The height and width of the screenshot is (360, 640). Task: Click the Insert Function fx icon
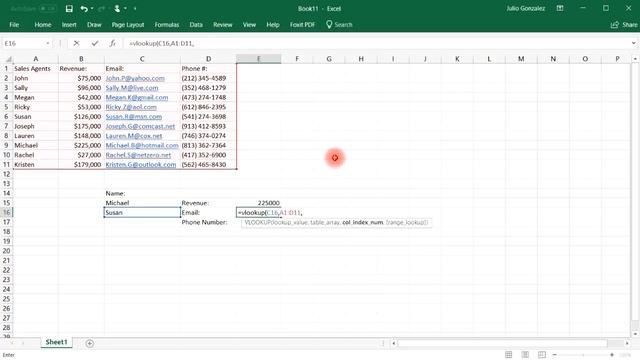pos(113,43)
